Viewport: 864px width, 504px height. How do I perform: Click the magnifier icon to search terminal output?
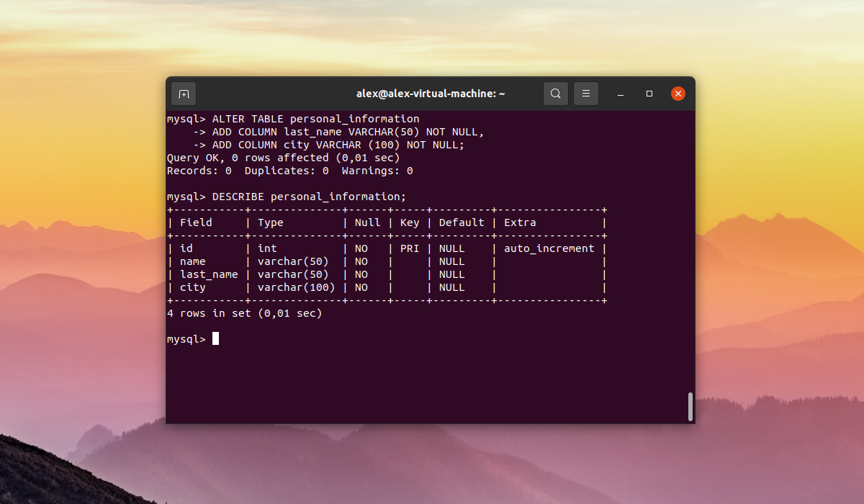[x=555, y=94]
